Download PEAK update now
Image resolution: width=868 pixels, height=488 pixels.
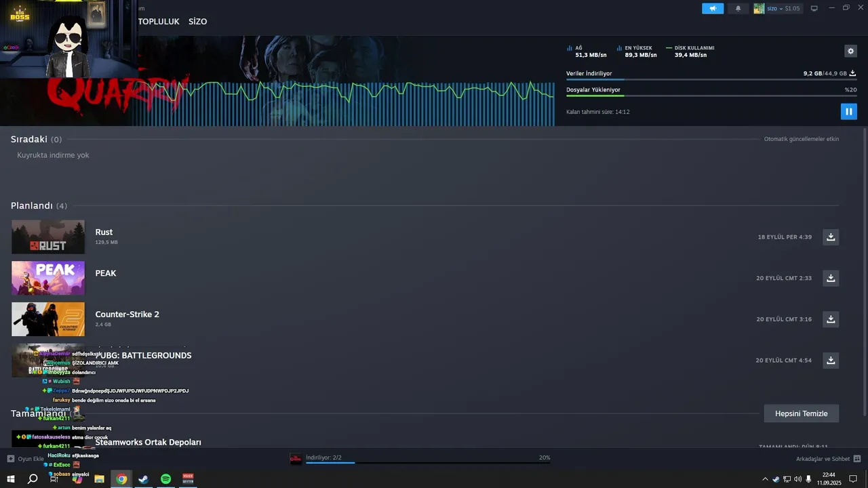831,278
